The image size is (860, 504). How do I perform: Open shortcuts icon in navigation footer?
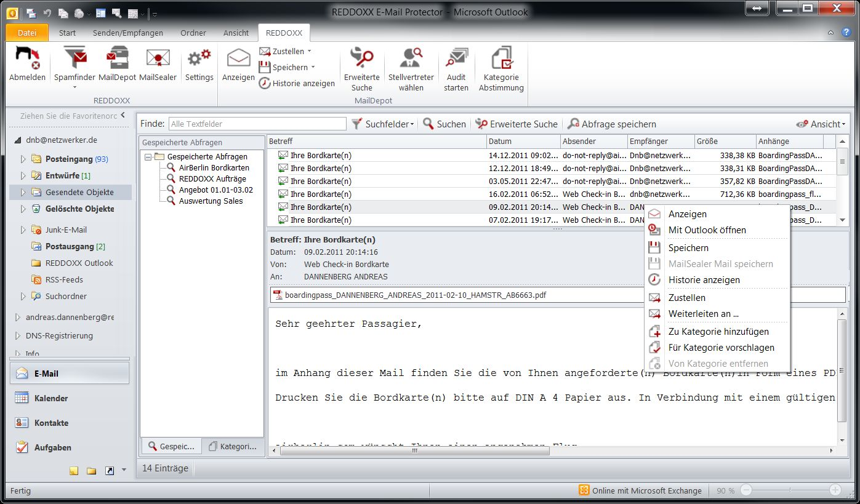(110, 471)
